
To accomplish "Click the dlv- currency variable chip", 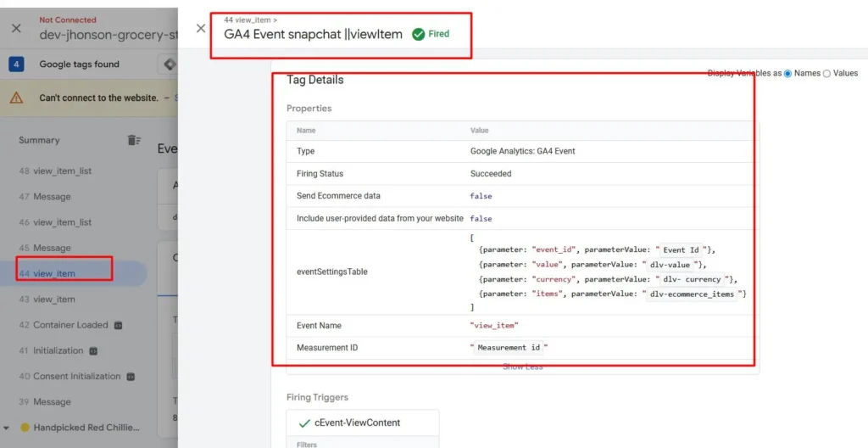I will point(692,279).
